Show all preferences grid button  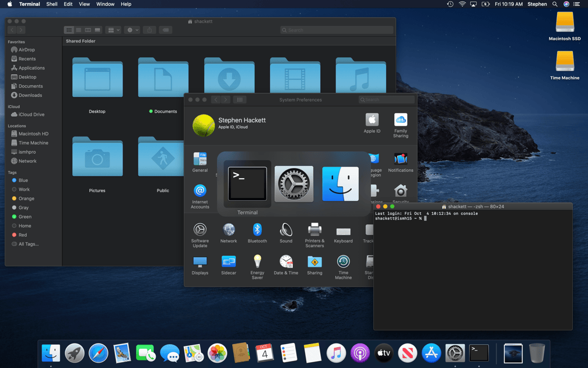pyautogui.click(x=240, y=99)
